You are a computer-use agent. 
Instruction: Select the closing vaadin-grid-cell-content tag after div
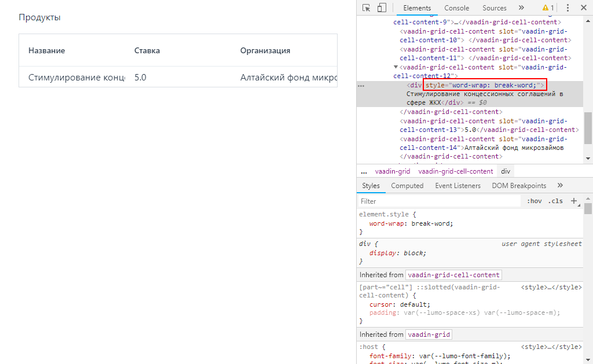pyautogui.click(x=451, y=112)
